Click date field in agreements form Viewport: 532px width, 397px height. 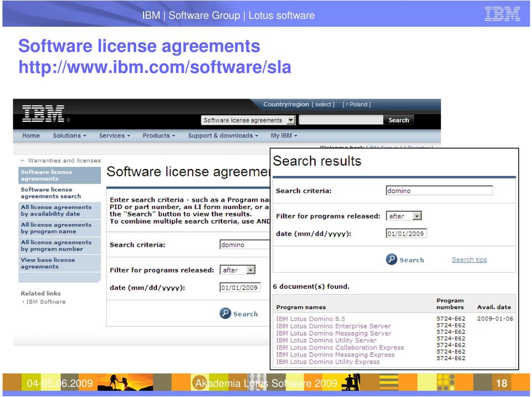pyautogui.click(x=240, y=288)
